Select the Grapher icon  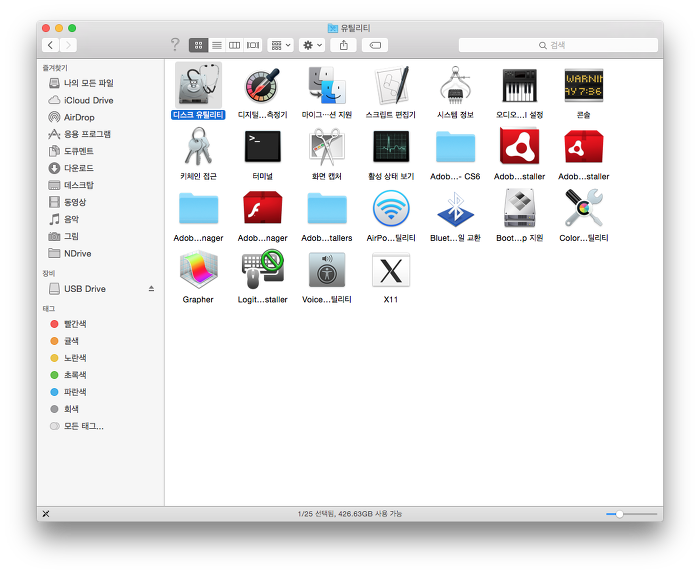(x=198, y=270)
